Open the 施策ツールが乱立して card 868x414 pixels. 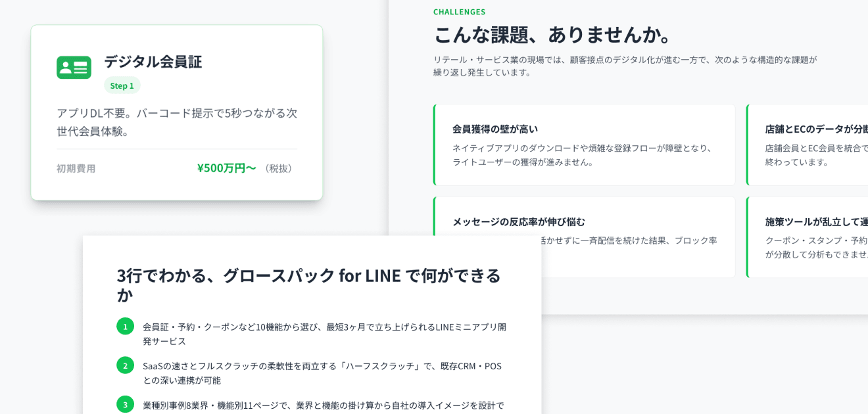(808, 237)
